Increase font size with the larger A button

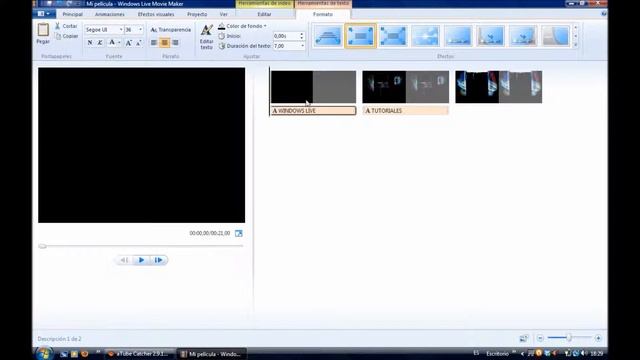point(129,42)
